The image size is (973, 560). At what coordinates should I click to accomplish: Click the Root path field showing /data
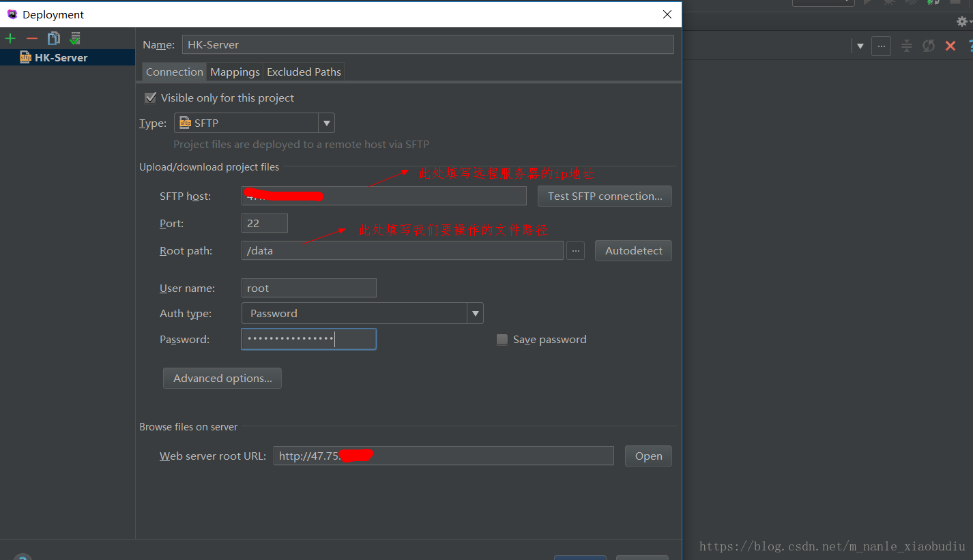point(403,250)
